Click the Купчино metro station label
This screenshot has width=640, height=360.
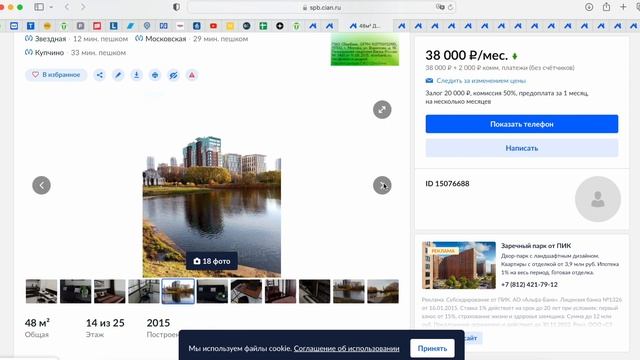[49, 53]
